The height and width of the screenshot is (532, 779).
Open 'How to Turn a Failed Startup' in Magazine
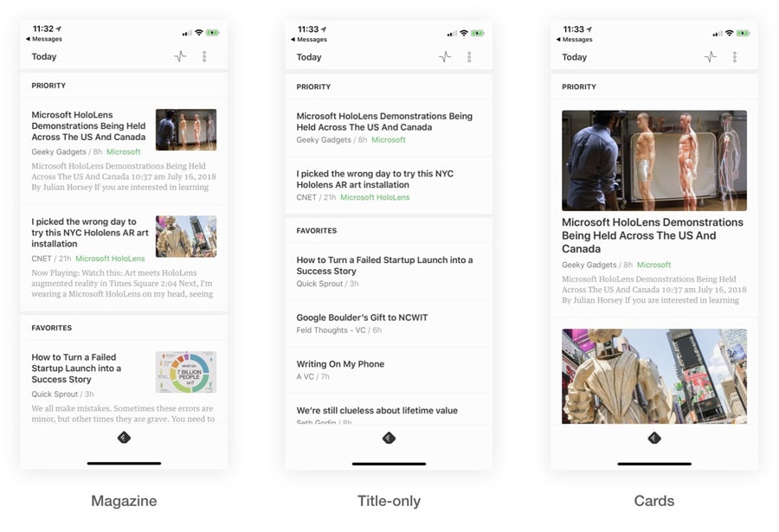tap(76, 369)
